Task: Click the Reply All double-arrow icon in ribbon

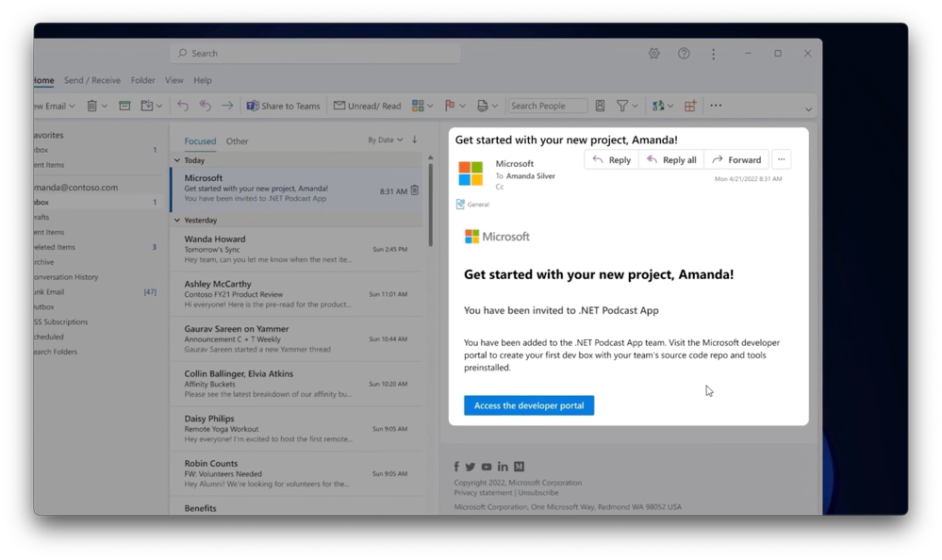Action: tap(205, 106)
